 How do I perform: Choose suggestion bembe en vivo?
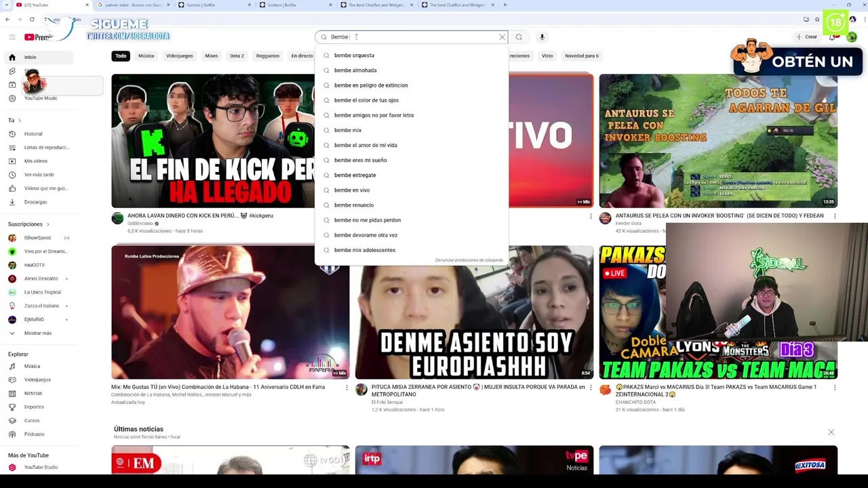pos(412,190)
